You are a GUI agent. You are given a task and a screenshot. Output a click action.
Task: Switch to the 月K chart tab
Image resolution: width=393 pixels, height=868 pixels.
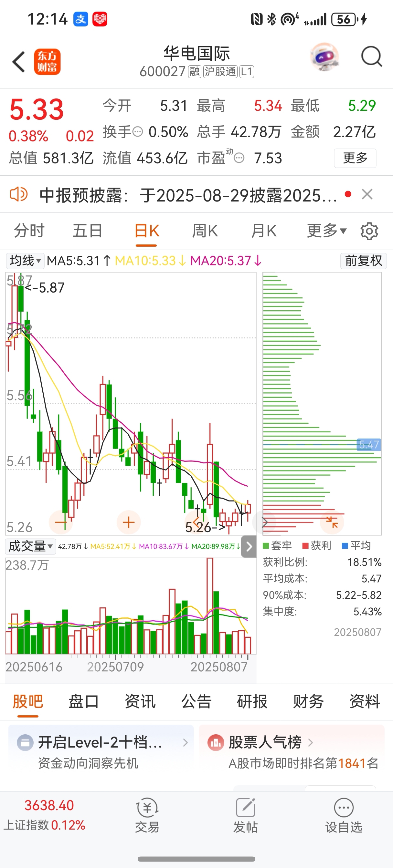coord(264,231)
